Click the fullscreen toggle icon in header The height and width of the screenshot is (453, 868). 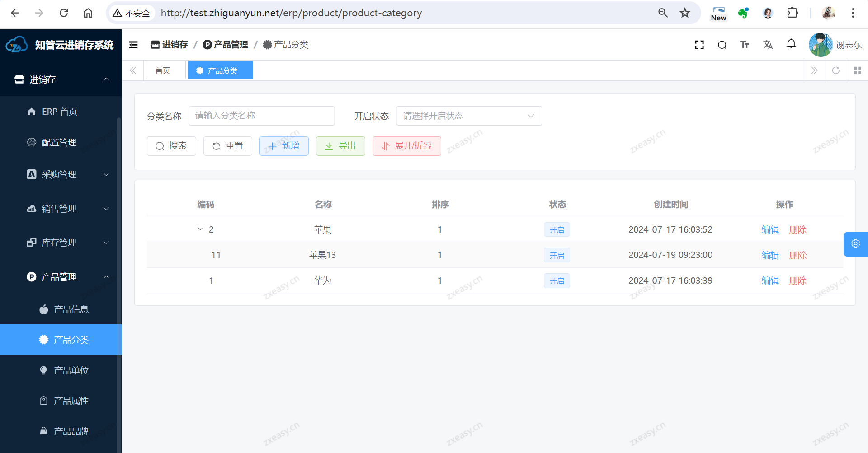coord(699,45)
